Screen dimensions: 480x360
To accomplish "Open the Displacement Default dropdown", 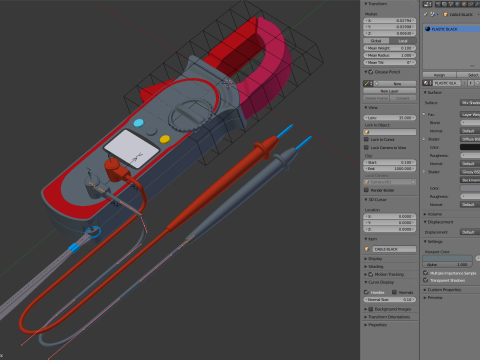I will [x=470, y=232].
